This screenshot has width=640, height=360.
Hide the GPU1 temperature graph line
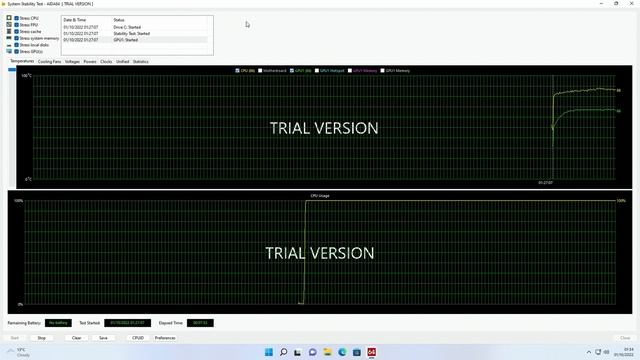point(292,71)
